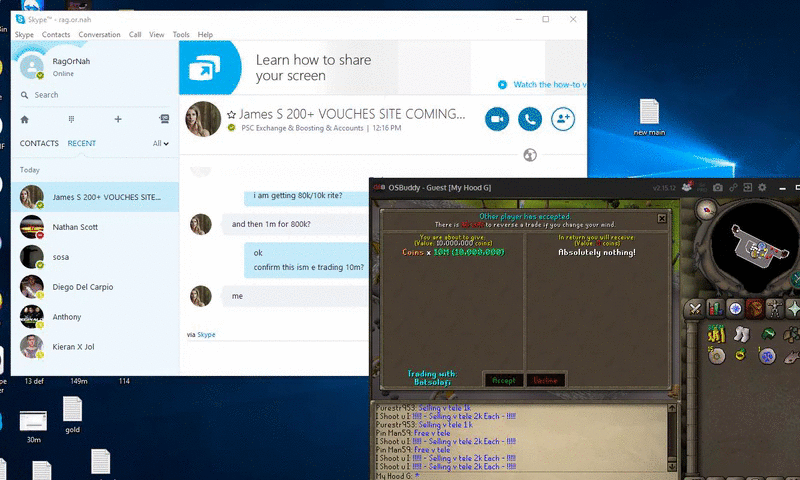Click the OSBuddy link chain icon
800x480 pixels.
tap(733, 188)
